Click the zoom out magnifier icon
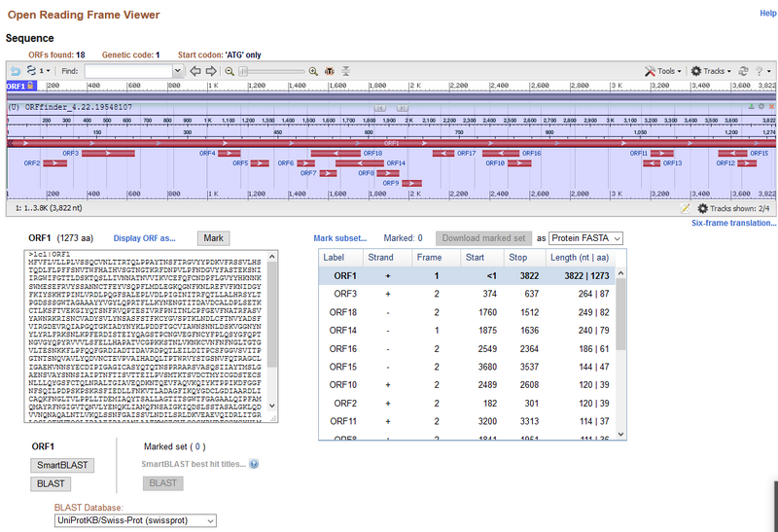 [230, 71]
